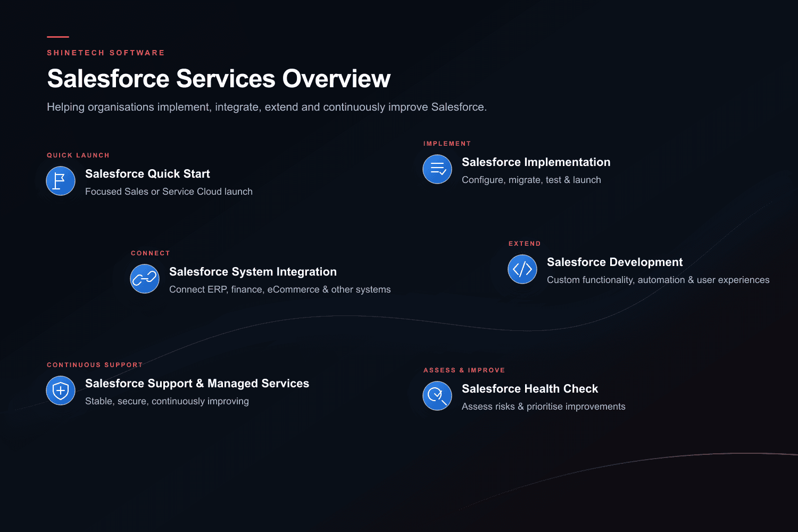The width and height of the screenshot is (798, 532).
Task: Click 'Focused Sales or Service Cloud launch' text
Action: click(169, 192)
